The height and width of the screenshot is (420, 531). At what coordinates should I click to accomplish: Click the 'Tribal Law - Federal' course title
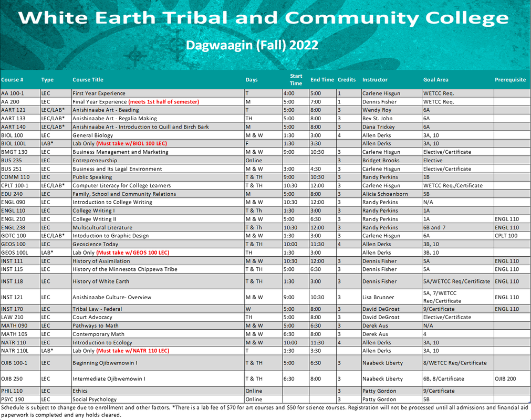coord(97,309)
